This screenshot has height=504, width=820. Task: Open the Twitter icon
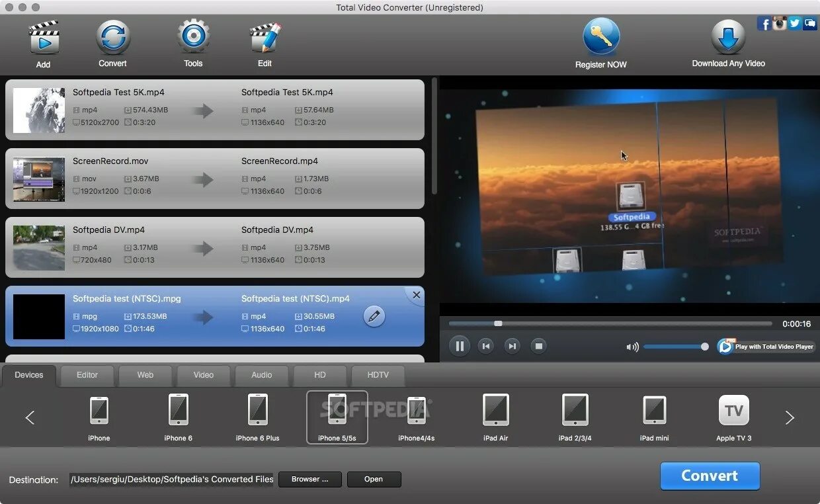(x=795, y=23)
